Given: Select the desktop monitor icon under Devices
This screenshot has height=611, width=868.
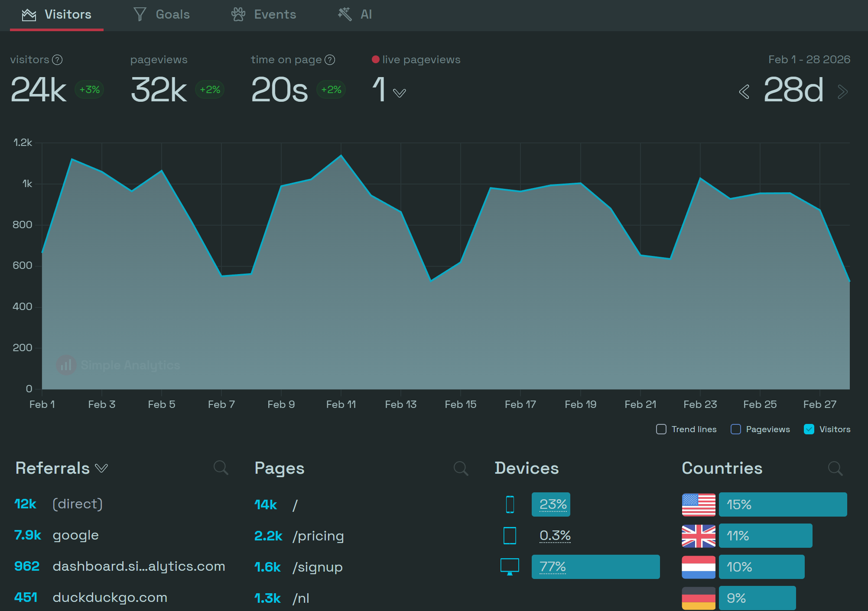Looking at the screenshot, I should click(x=510, y=566).
